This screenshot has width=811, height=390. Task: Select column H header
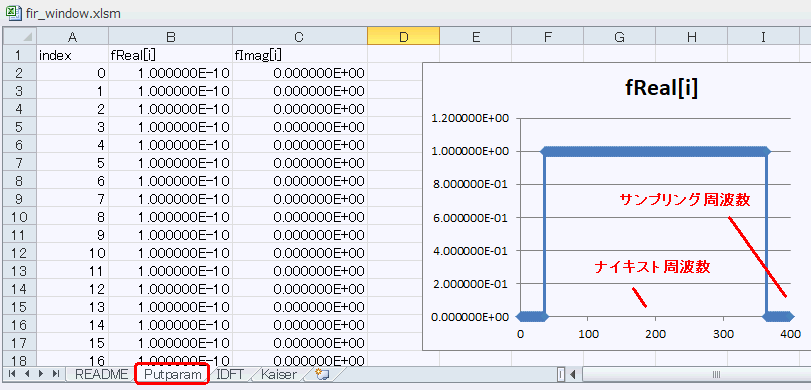click(691, 36)
